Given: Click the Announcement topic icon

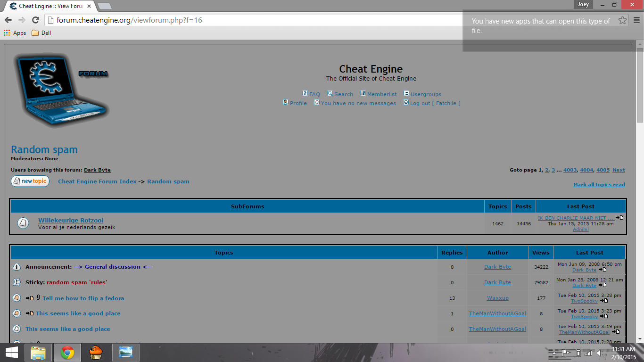Looking at the screenshot, I should coord(17,267).
